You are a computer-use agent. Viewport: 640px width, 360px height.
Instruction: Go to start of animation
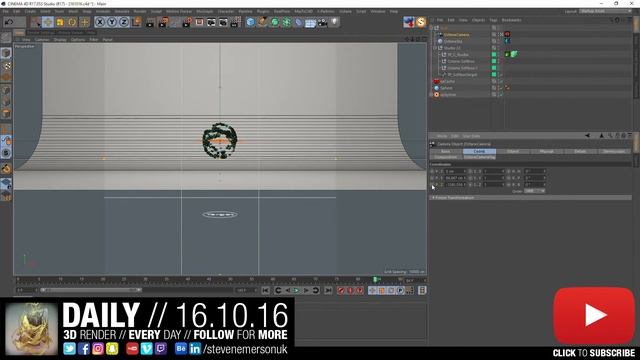click(x=266, y=291)
